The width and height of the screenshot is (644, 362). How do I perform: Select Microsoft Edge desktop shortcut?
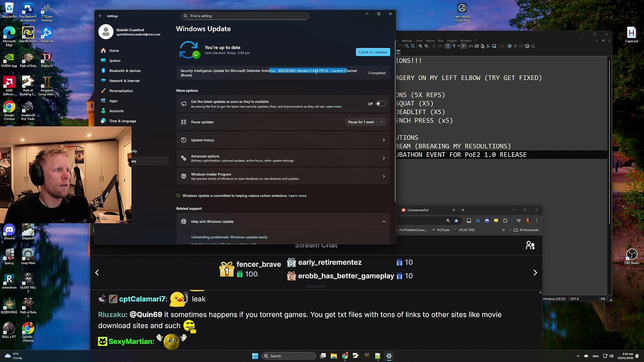tap(9, 37)
